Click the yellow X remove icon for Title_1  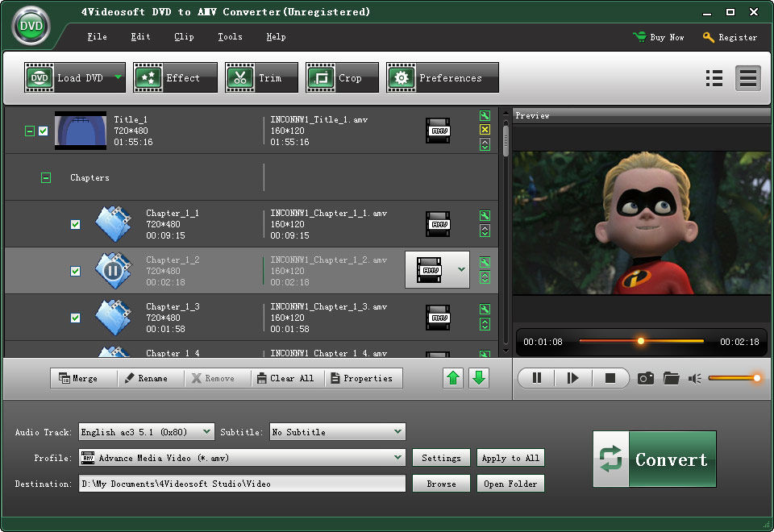[485, 129]
